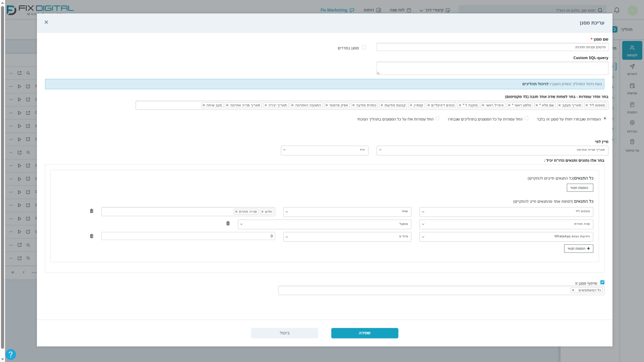Open the מופעל value dropdown
Viewport: 644px width, 362px height.
(325, 224)
